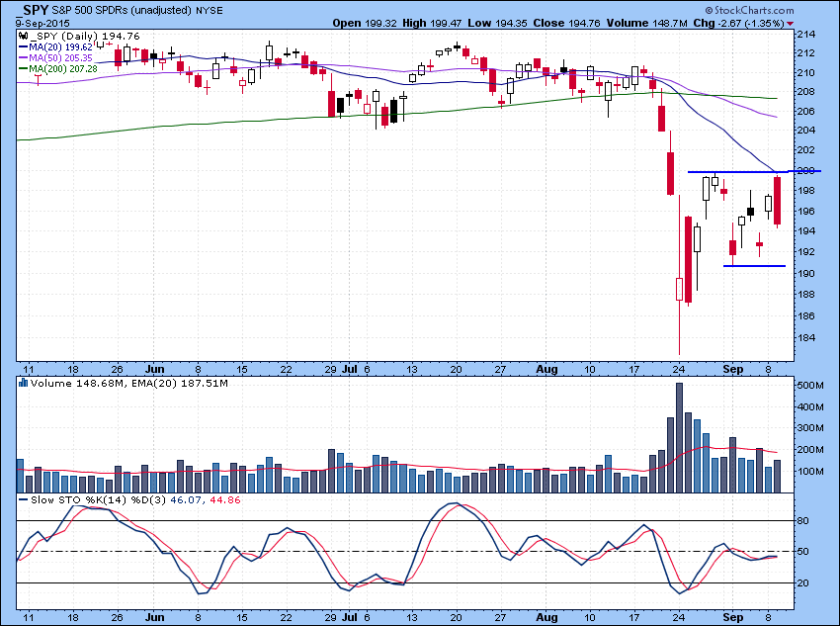Click the 204 price axis label

806,131
